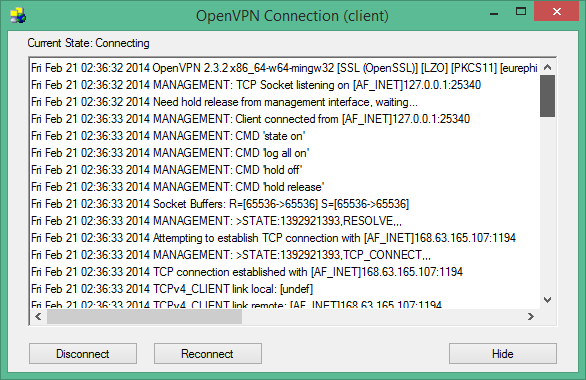
Task: Close the OpenVPN Connection window
Action: coord(556,12)
